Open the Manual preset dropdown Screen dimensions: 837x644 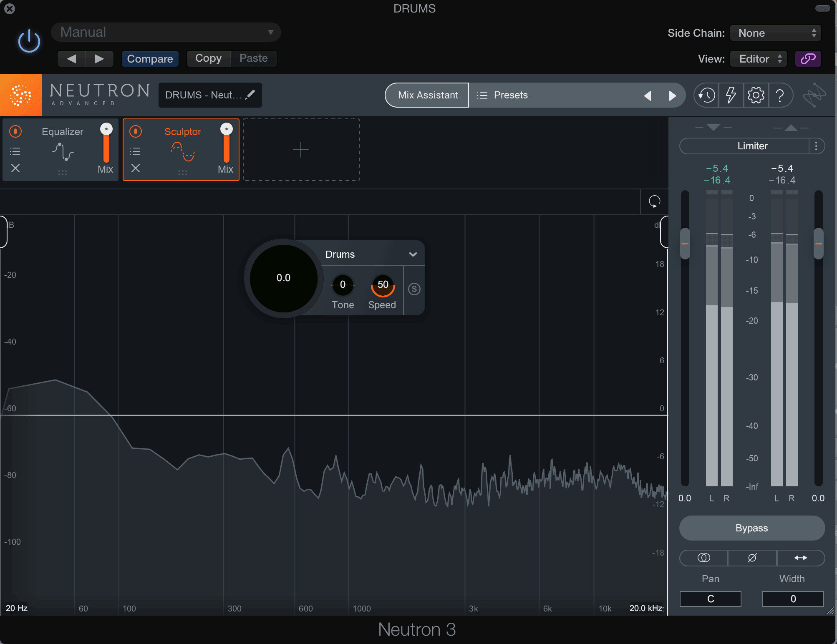point(166,32)
